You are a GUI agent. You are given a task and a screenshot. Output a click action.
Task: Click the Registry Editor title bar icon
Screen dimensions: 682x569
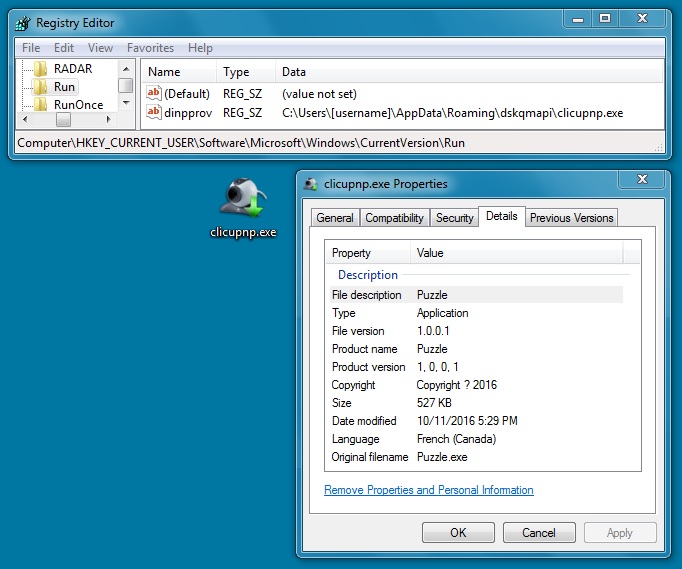click(x=23, y=23)
